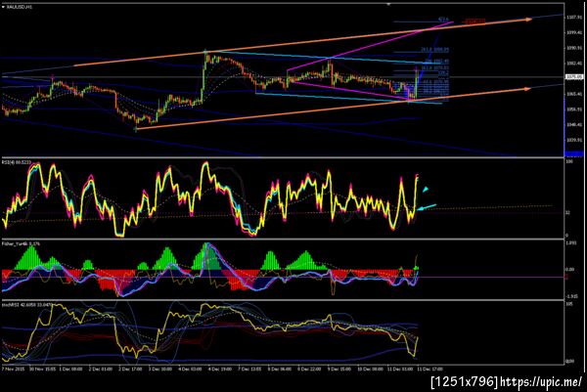The width and height of the screenshot is (587, 392).
Task: Click the 1099.41 price scale value
Action: 574,32
